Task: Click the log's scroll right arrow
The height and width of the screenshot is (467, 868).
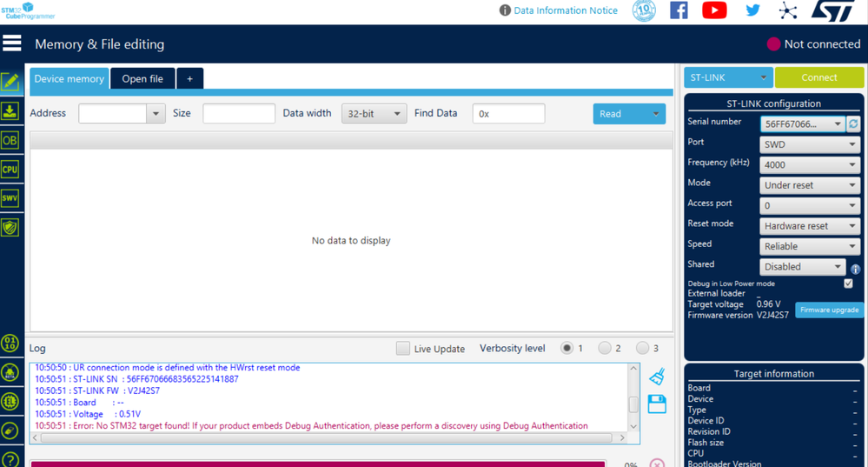Action: [622, 437]
